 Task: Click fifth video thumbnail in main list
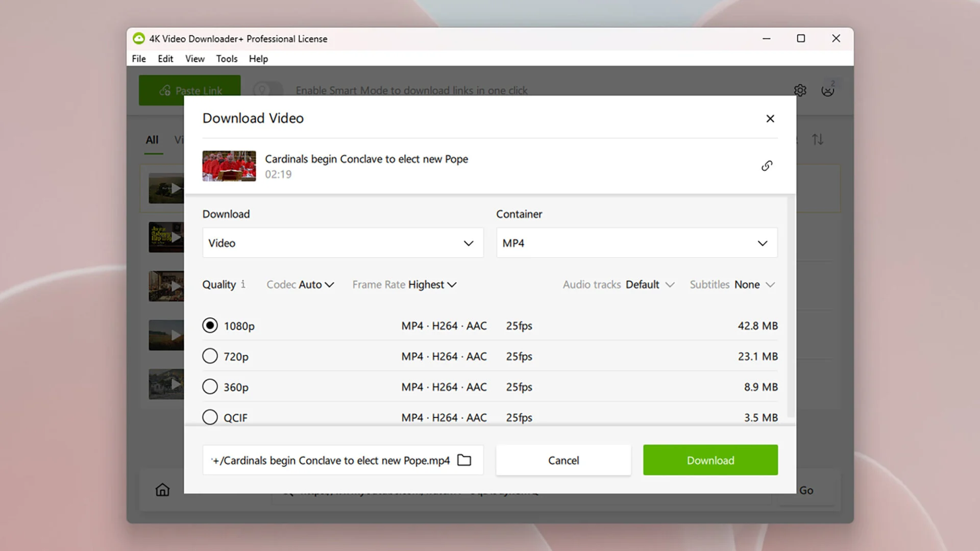tap(166, 384)
